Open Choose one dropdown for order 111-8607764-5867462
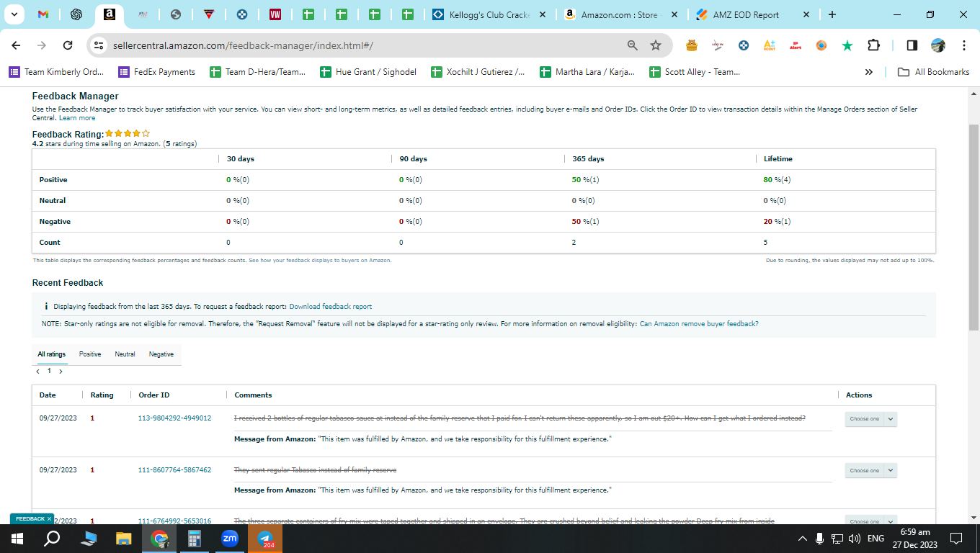The width and height of the screenshot is (980, 553). [x=870, y=471]
